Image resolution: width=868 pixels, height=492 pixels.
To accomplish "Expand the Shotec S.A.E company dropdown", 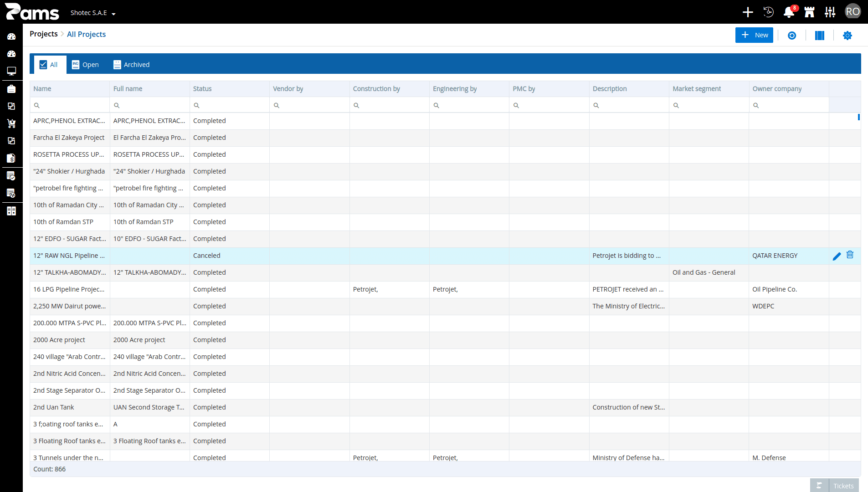I will [x=93, y=13].
